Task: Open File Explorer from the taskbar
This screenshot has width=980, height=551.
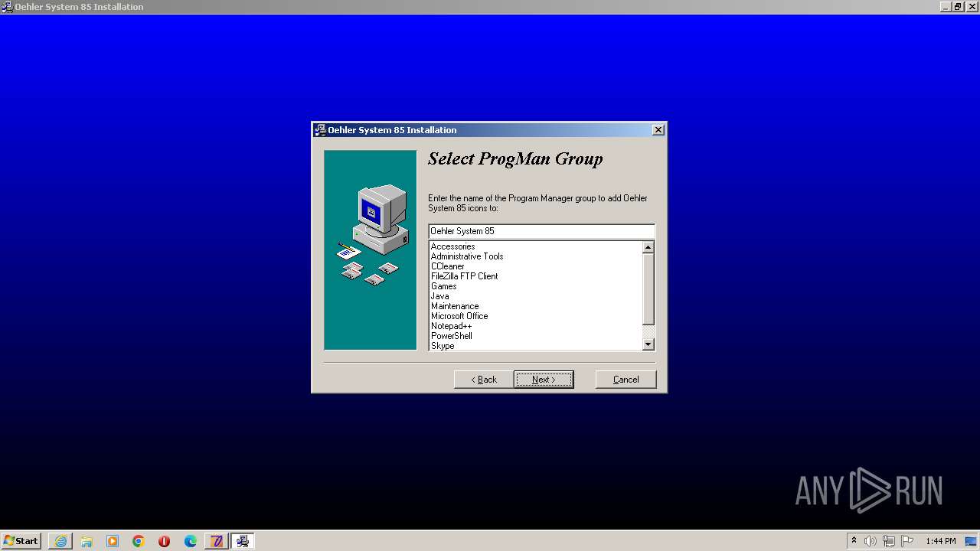Action: (87, 541)
